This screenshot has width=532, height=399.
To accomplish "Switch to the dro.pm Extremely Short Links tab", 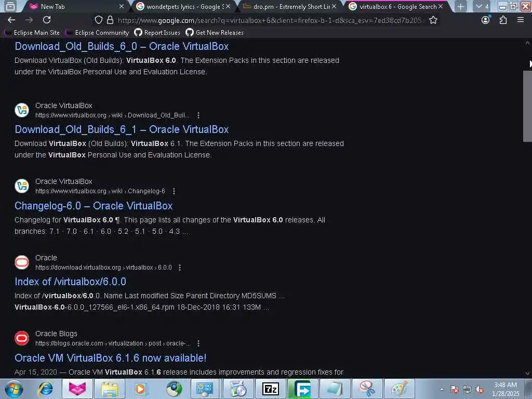I will [x=290, y=6].
